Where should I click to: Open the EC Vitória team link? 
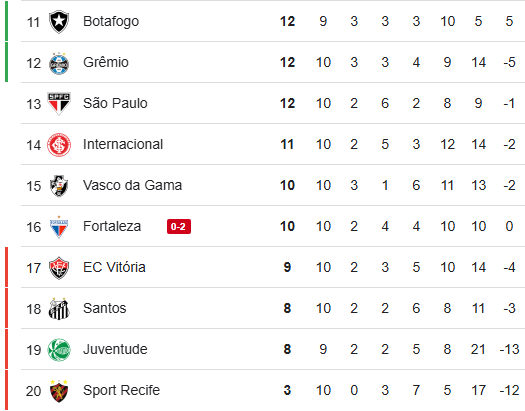(x=114, y=267)
